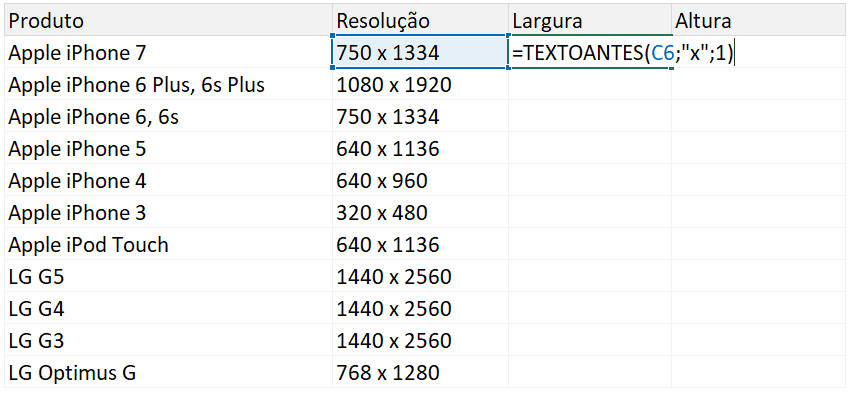Click empty Largura cell in LG Optimus G row
850x393 pixels.
pyautogui.click(x=590, y=372)
